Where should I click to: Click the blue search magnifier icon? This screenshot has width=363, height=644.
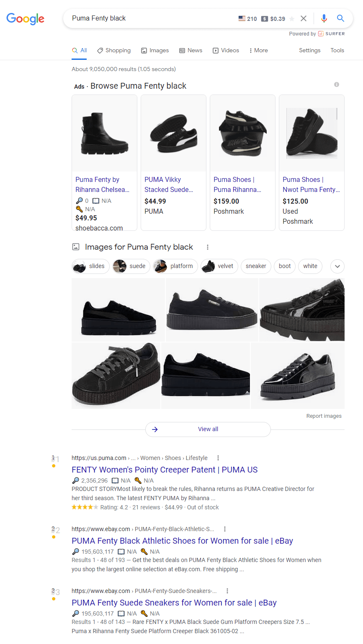pos(340,18)
